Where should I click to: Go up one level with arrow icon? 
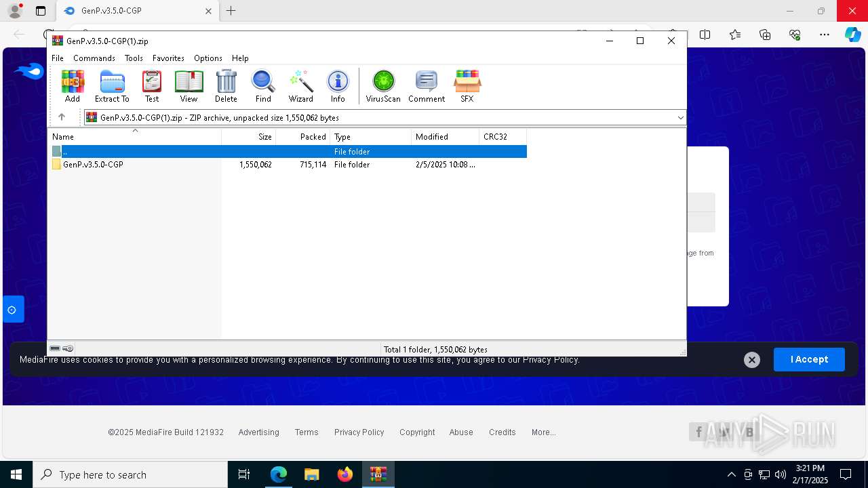click(61, 117)
